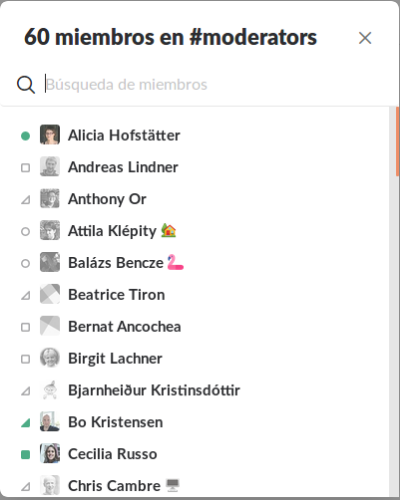Screen dimensions: 400x500
Task: Click green triangle status beside Bo Kristensen
Action: pyautogui.click(x=26, y=423)
